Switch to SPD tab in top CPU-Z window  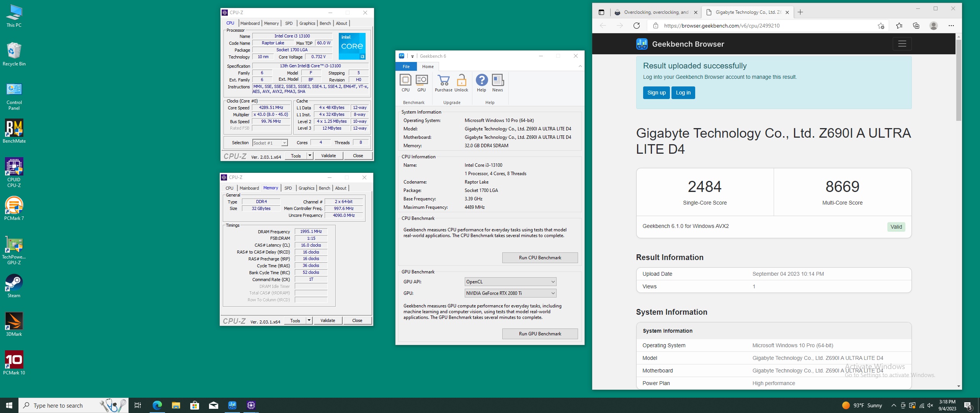coord(289,23)
